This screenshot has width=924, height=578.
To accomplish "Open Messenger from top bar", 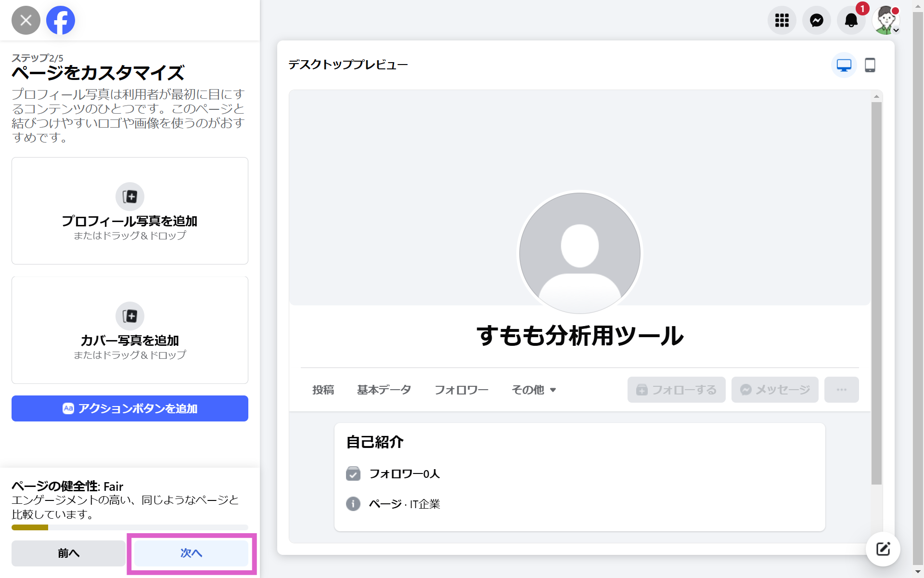I will (x=817, y=20).
